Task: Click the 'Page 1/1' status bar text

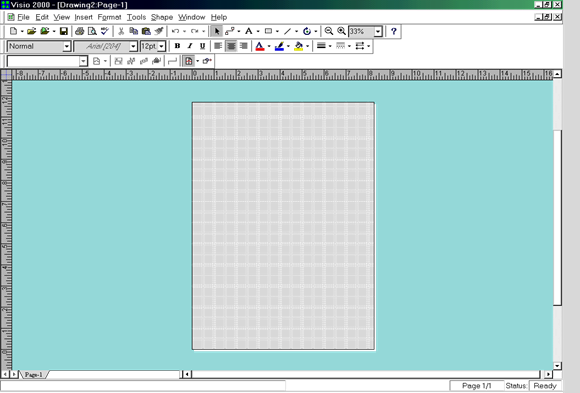Action: 476,386
